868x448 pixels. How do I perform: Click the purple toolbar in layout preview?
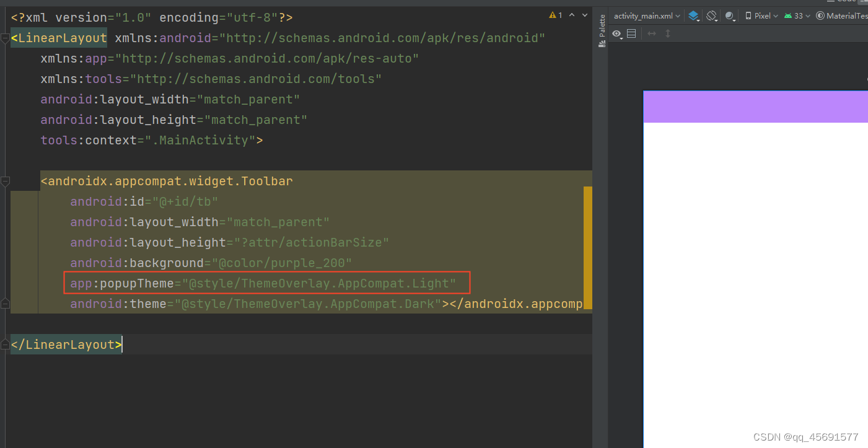[755, 107]
